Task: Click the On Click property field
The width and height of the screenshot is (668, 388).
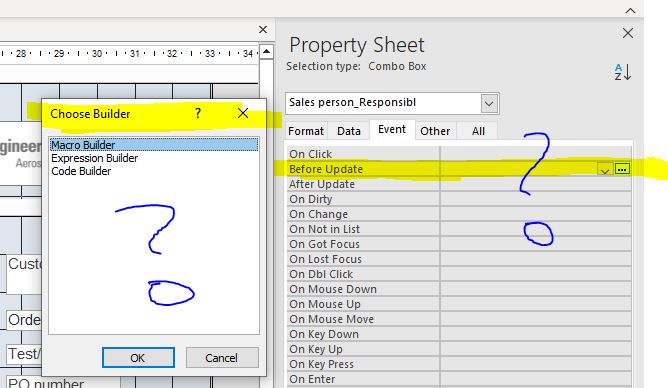Action: click(x=536, y=154)
